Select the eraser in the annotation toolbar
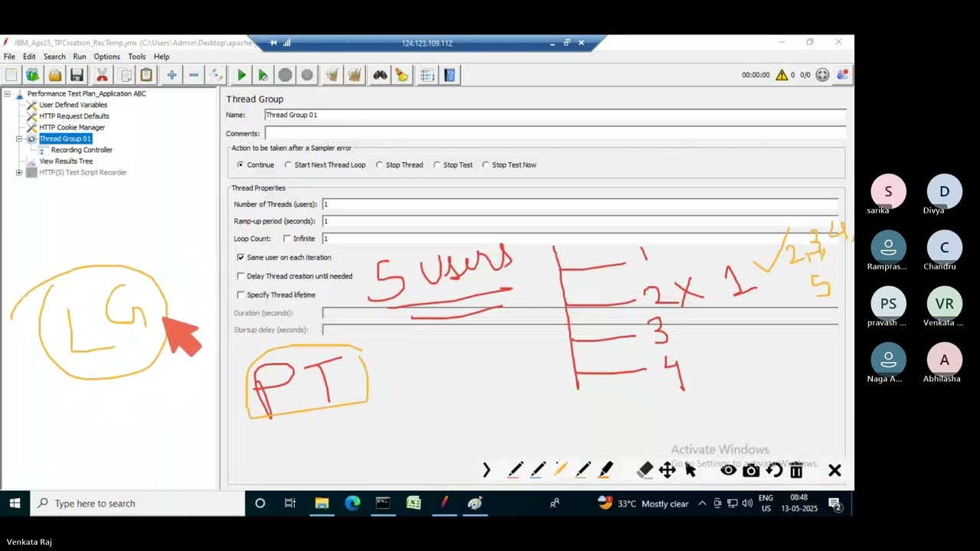 tap(645, 470)
